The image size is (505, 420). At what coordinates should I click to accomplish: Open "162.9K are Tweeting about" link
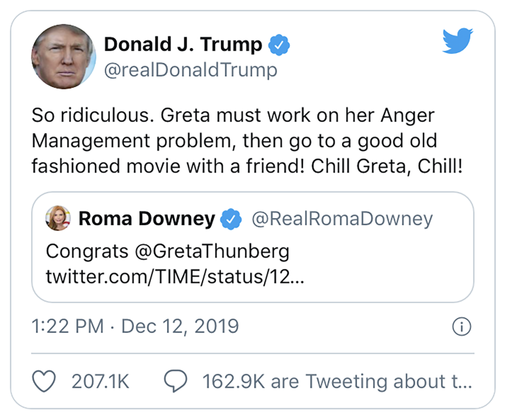point(337,381)
